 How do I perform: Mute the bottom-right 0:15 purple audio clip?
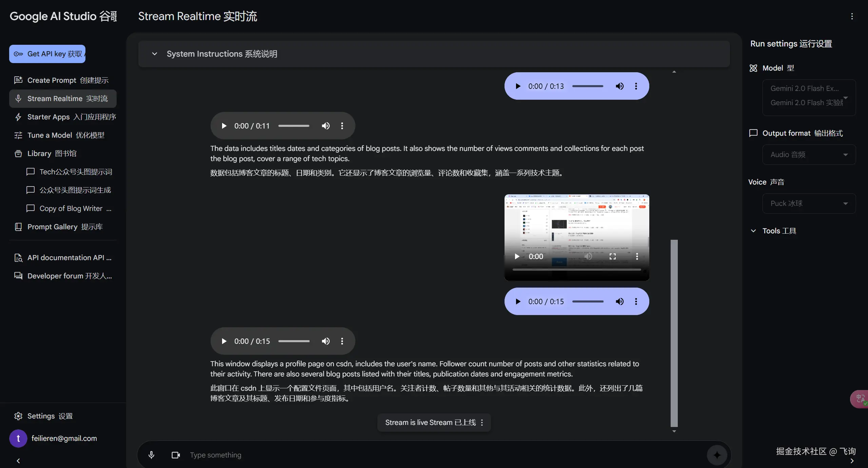(x=619, y=301)
